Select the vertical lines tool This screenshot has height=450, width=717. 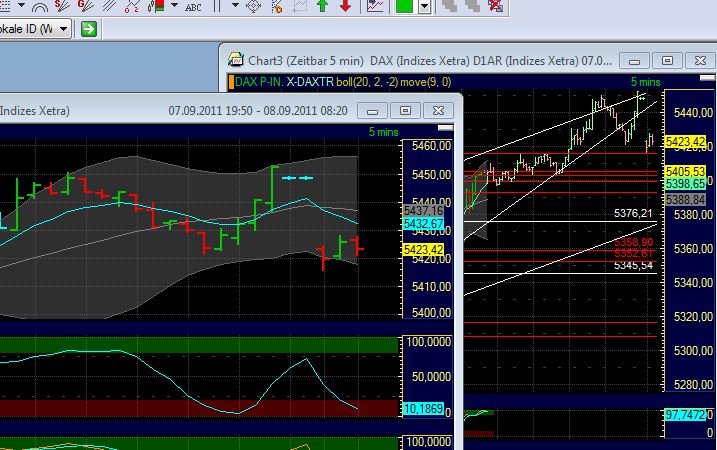tap(217, 6)
